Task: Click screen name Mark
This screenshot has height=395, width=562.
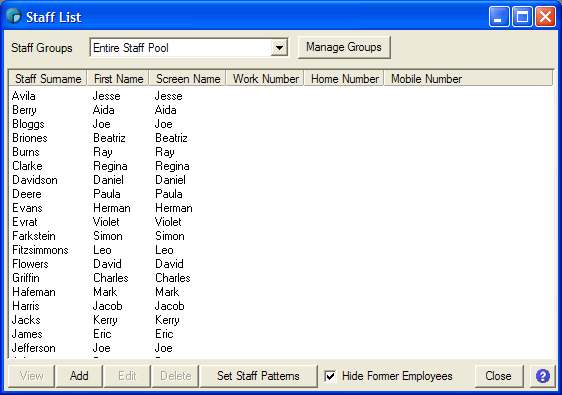Action: (167, 292)
